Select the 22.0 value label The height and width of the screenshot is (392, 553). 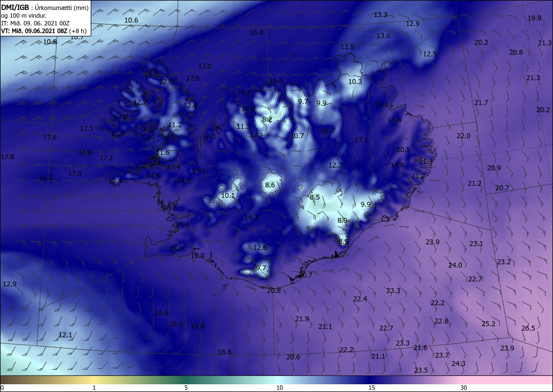tap(463, 135)
